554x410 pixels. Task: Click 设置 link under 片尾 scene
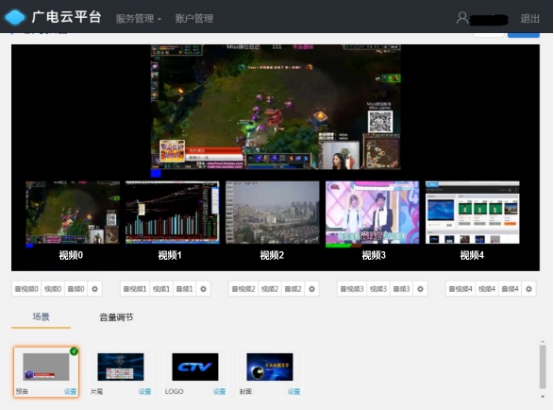click(x=145, y=391)
